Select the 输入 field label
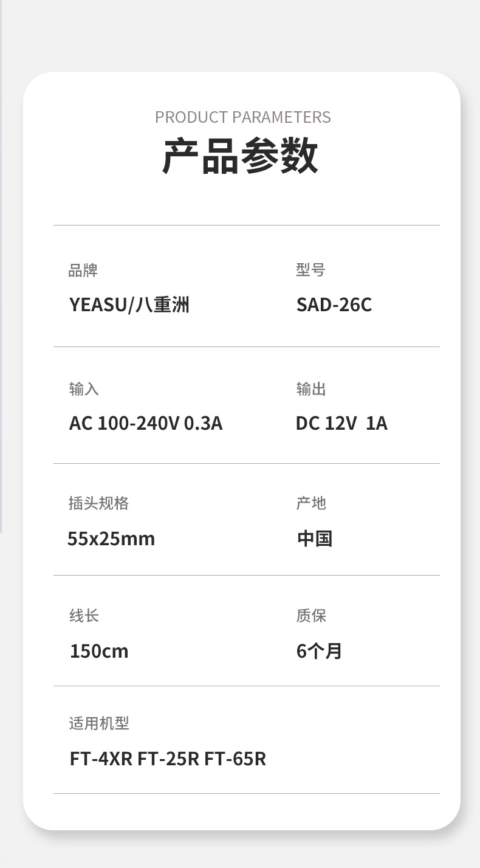The height and width of the screenshot is (868, 480). pos(84,389)
